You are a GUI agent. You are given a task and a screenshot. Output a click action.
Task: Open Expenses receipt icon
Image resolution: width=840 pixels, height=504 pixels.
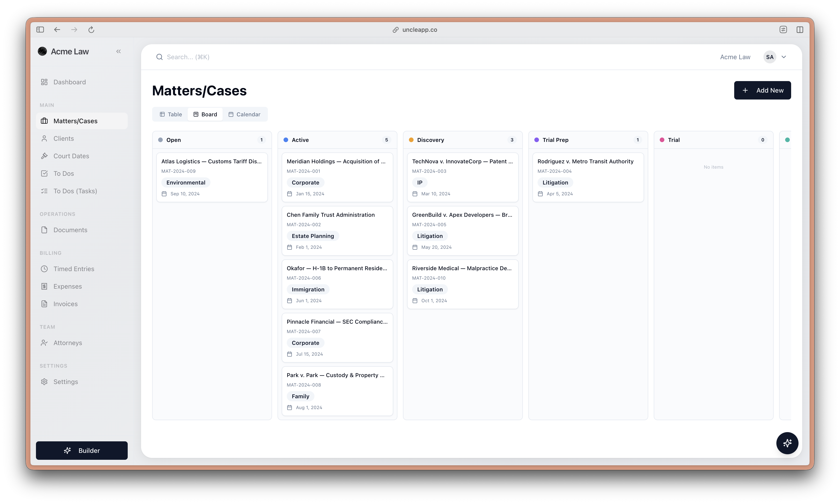pyautogui.click(x=44, y=287)
